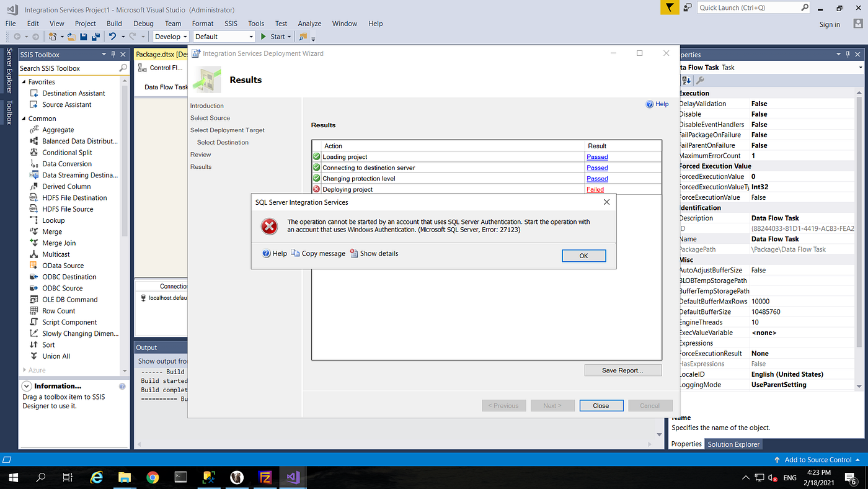The image size is (868, 489).
Task: Select the OLE DB Command toolbox icon
Action: (x=34, y=300)
